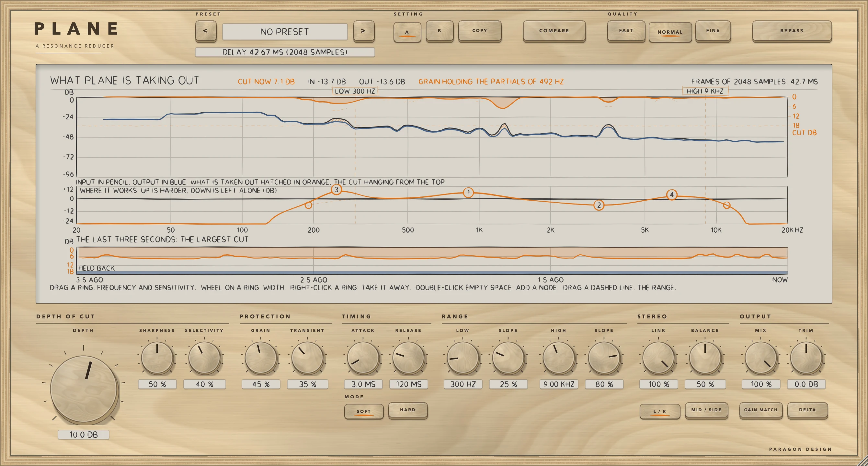The width and height of the screenshot is (868, 466).
Task: Switch mode to Soft
Action: click(x=364, y=411)
